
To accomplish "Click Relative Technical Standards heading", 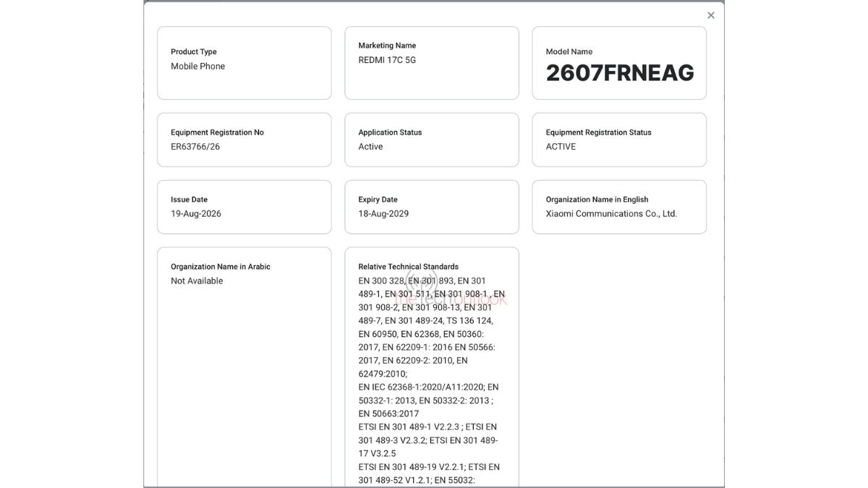I will [408, 267].
